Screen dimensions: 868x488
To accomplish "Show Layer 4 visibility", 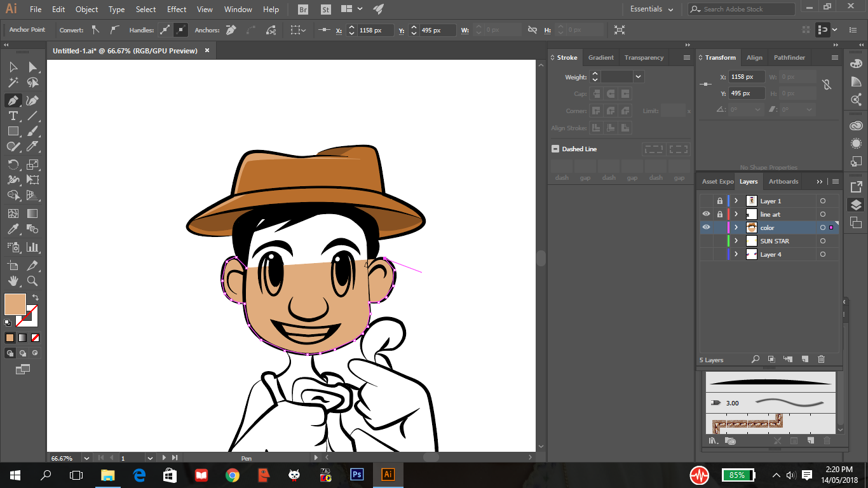I will (706, 254).
